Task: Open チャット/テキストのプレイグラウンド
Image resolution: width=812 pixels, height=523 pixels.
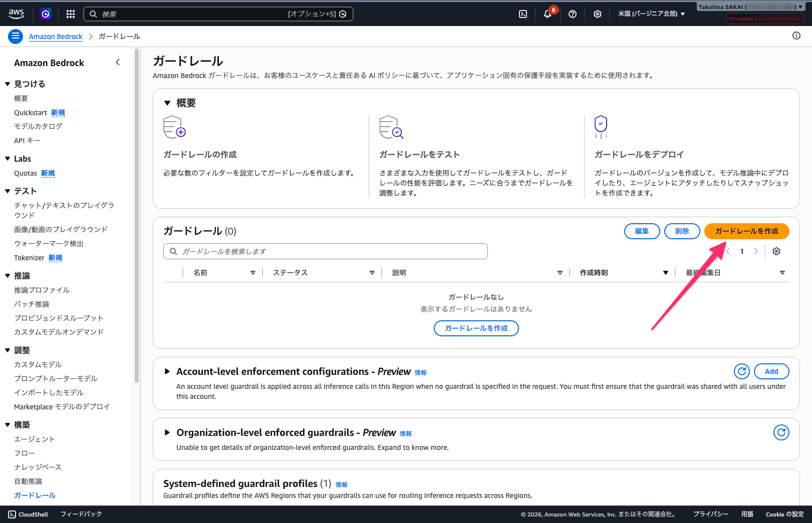Action: [64, 210]
